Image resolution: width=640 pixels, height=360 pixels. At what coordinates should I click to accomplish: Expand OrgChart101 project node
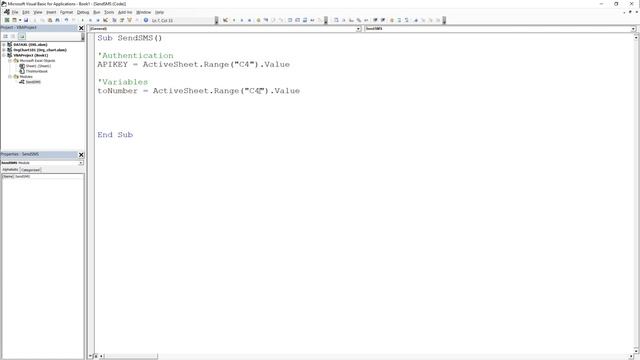tap(4, 50)
